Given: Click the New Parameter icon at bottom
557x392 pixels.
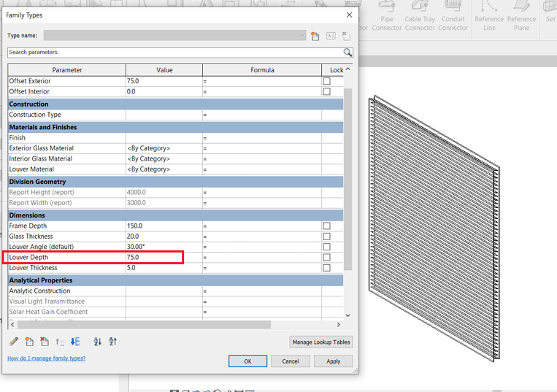Looking at the screenshot, I should tap(29, 342).
